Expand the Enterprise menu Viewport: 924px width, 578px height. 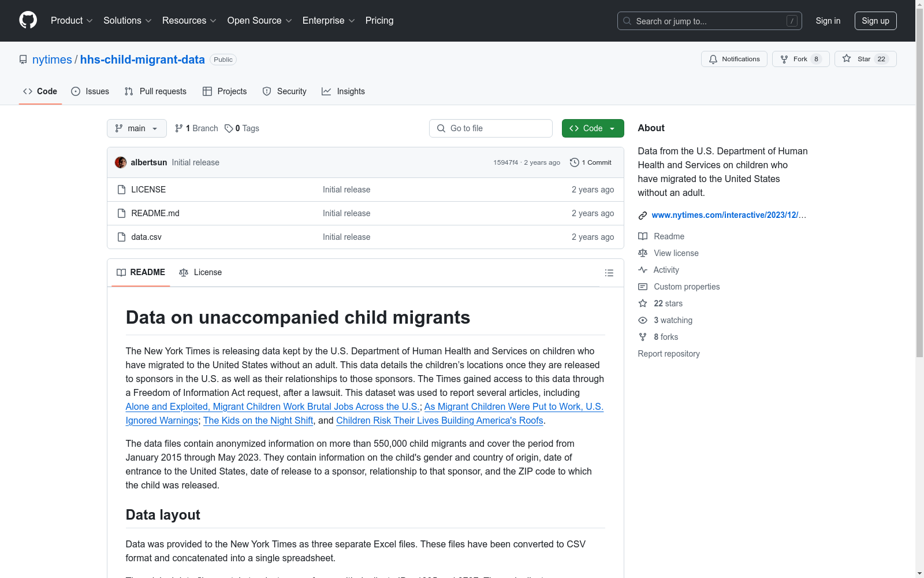pos(329,21)
